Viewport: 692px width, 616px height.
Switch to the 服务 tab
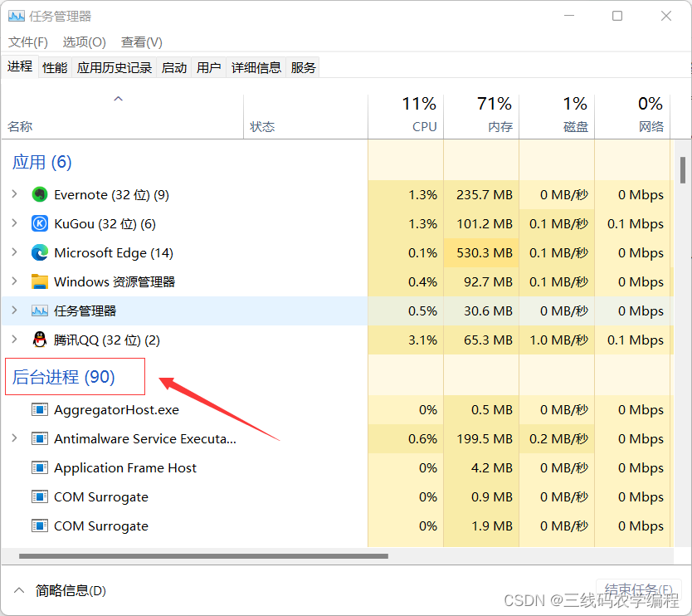point(303,67)
